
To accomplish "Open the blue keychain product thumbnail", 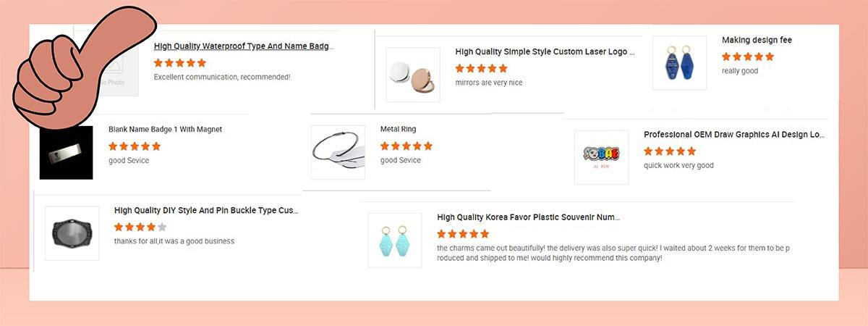I will [679, 62].
